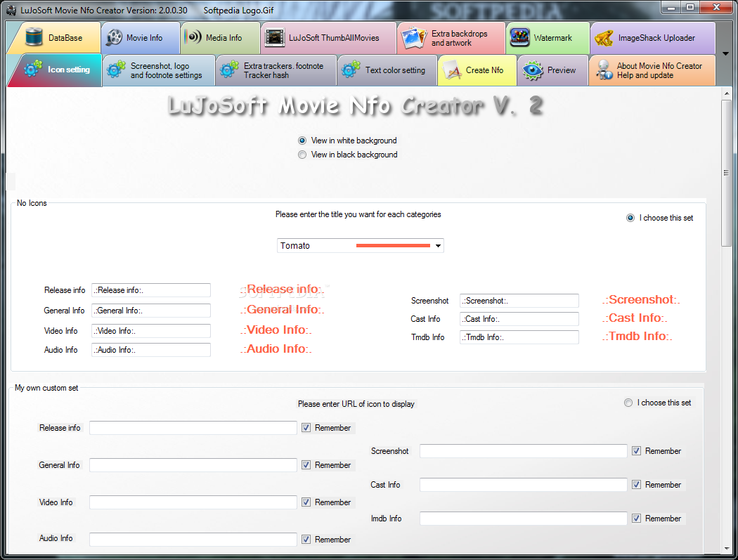Switch to Text color setting tab

[387, 70]
